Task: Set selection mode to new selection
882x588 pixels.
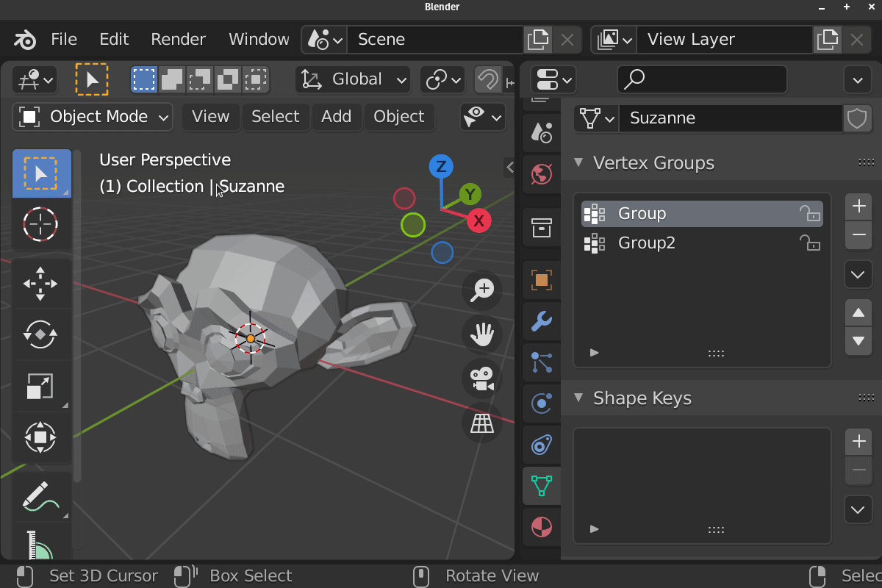Action: coord(144,79)
